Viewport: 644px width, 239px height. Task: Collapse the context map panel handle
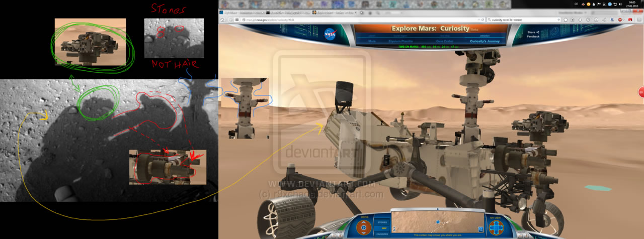click(438, 209)
